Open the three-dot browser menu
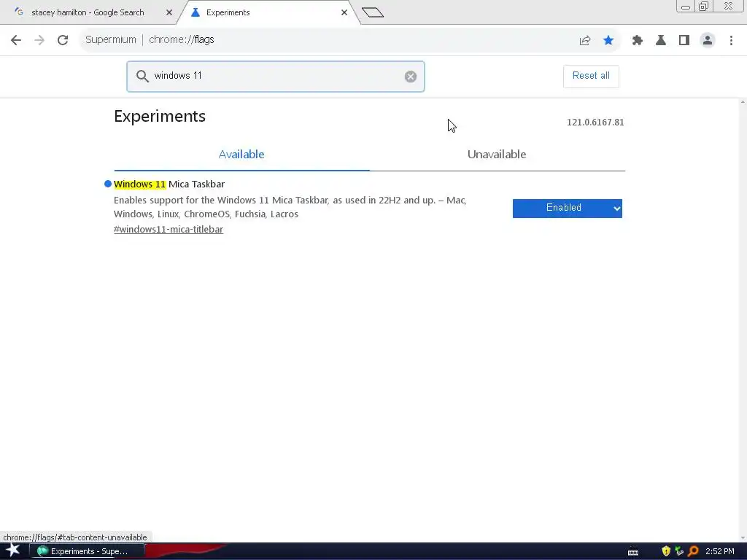 point(731,41)
